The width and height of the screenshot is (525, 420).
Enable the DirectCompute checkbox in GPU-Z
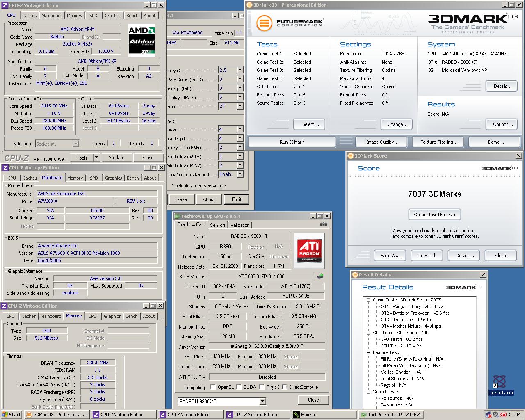[x=284, y=387]
